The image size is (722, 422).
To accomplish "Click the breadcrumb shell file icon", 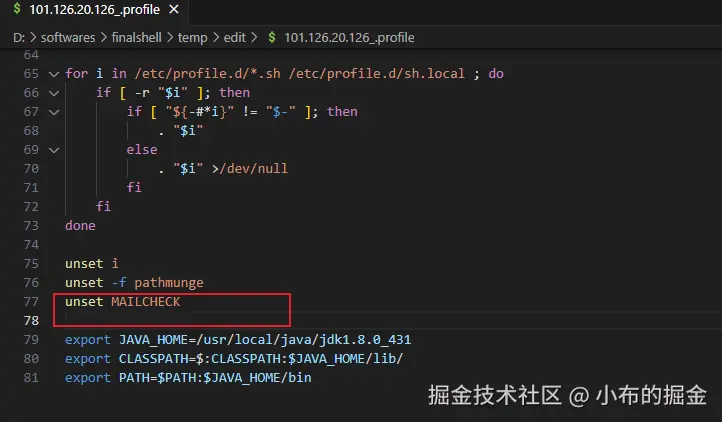I will 272,37.
